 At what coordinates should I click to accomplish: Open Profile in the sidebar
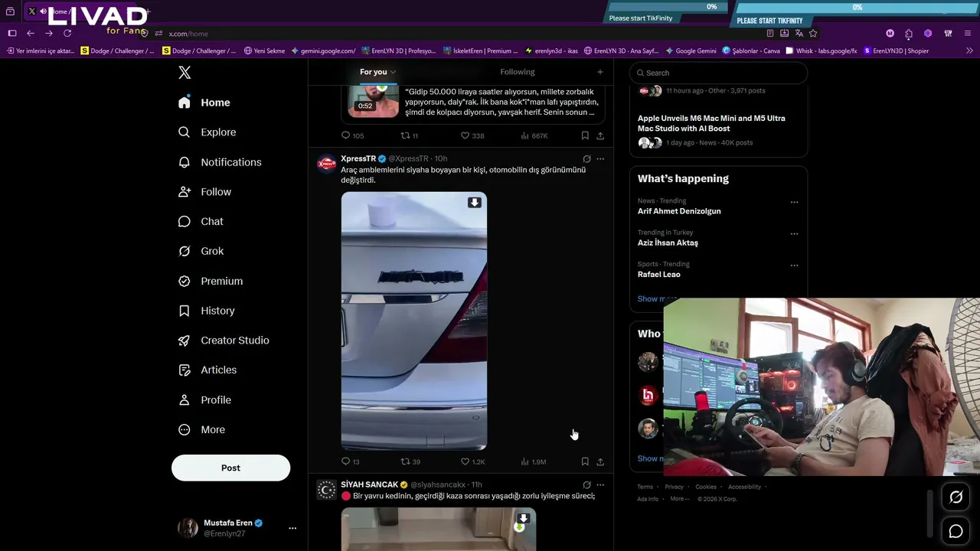(x=204, y=400)
